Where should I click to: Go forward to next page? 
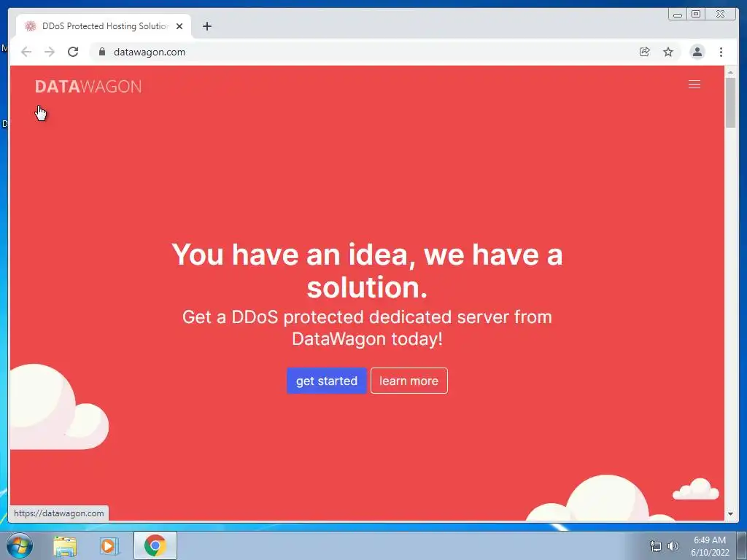pos(50,52)
